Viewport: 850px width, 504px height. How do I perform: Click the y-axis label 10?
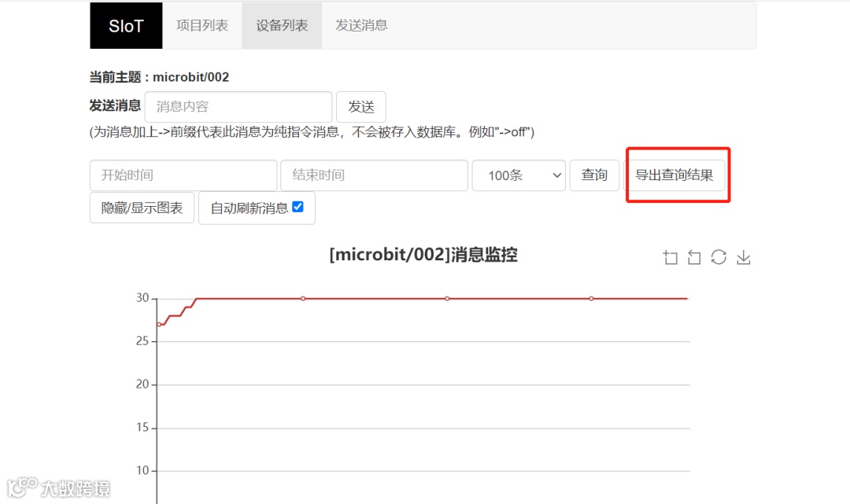(142, 470)
